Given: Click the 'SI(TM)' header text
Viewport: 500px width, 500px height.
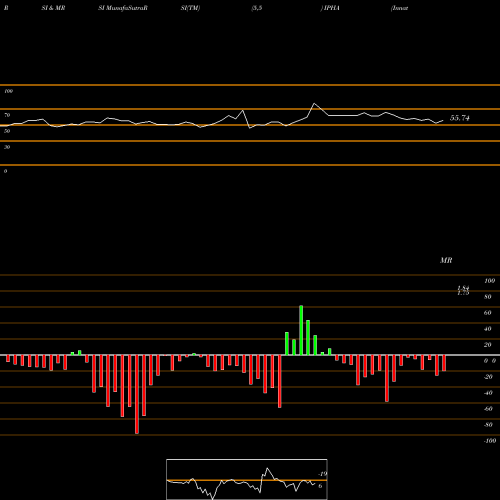Looking at the screenshot, I should tap(190, 8).
